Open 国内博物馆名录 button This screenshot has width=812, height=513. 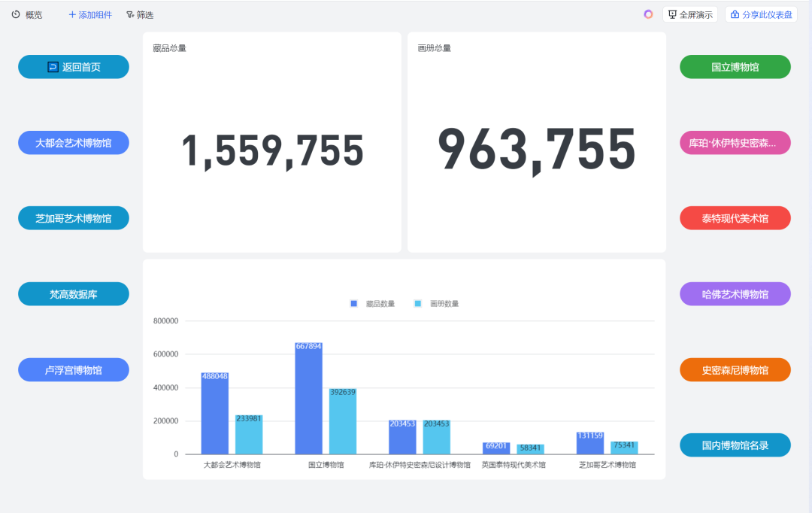(735, 445)
